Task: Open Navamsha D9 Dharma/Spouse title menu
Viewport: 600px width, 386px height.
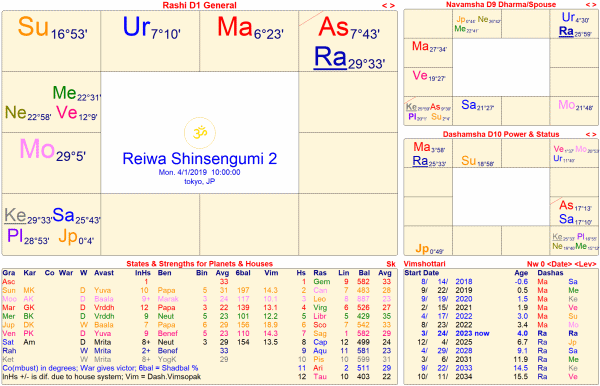Action: pos(501,5)
